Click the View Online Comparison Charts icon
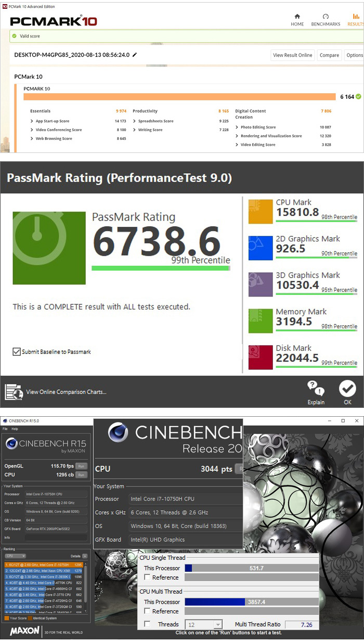The width and height of the screenshot is (364, 642). (14, 391)
